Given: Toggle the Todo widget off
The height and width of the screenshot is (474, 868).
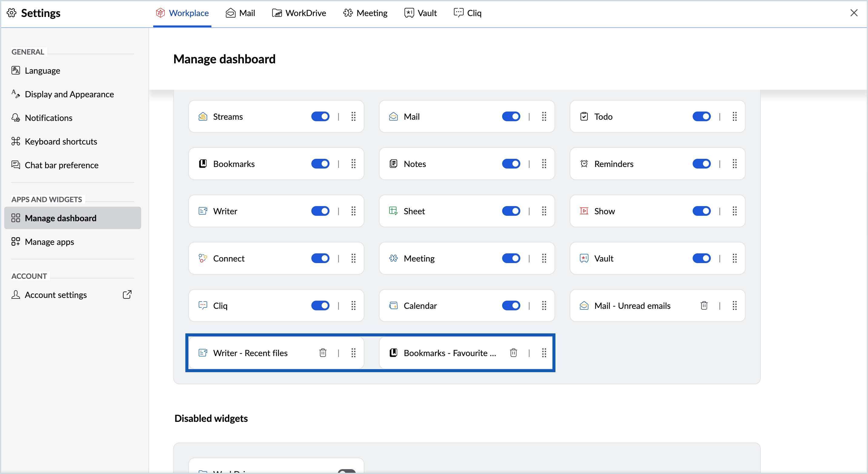Looking at the screenshot, I should 701,117.
